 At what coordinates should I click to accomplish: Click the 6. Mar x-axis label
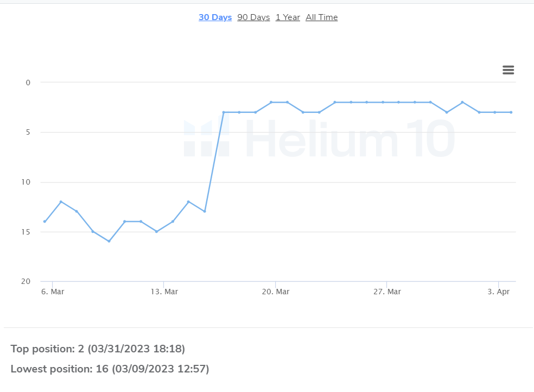pos(53,292)
